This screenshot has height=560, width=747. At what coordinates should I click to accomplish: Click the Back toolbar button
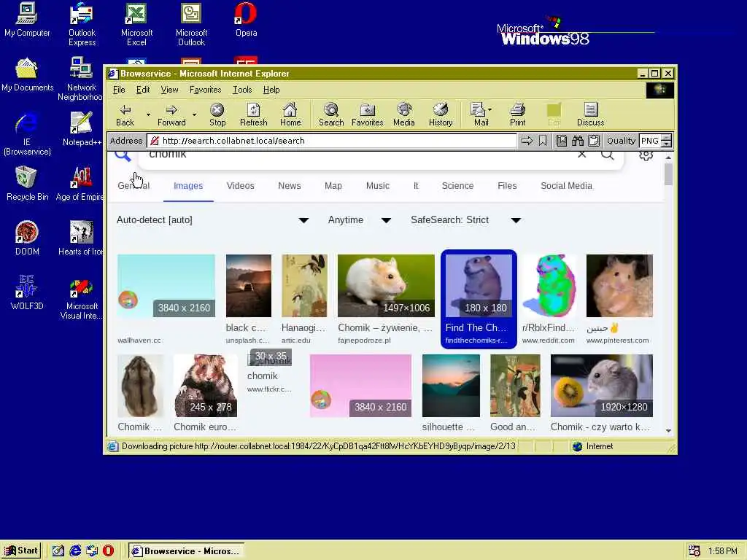125,115
